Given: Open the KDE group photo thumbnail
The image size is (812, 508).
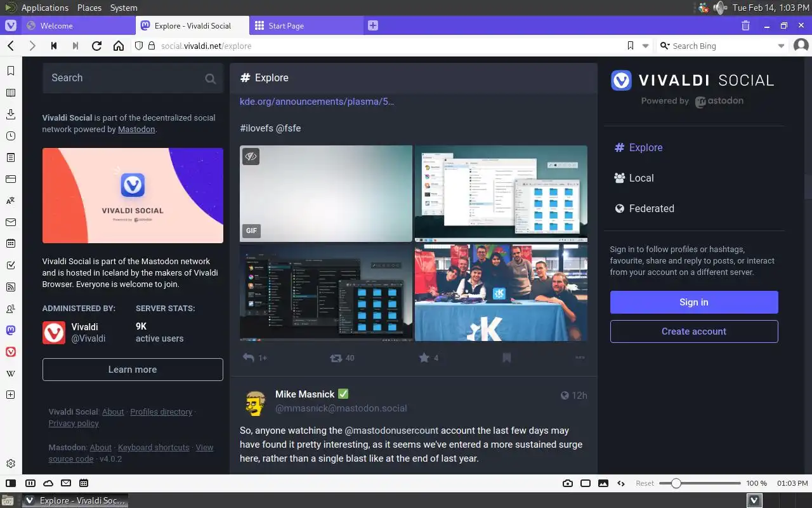Looking at the screenshot, I should [x=501, y=293].
